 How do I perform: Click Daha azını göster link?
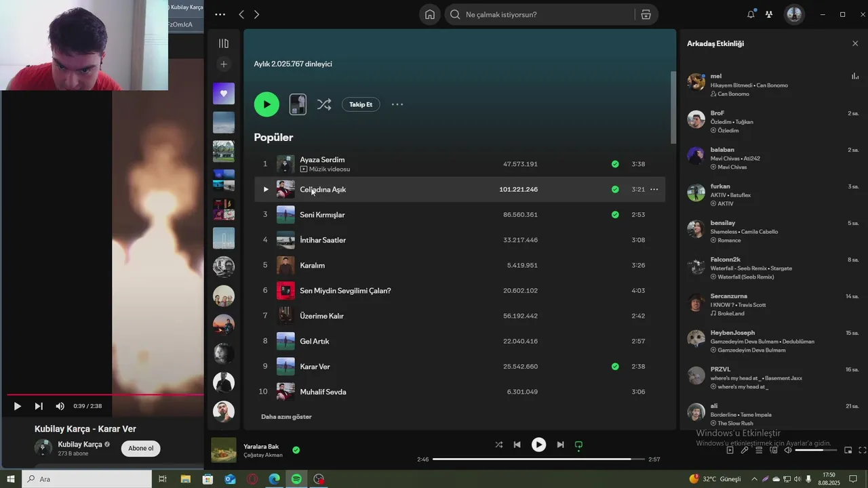286,417
